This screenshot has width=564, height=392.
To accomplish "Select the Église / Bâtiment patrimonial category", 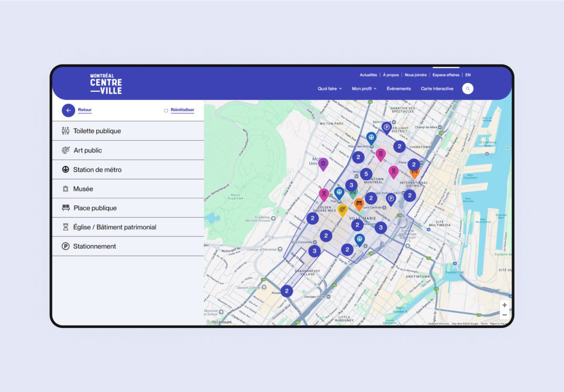I will [114, 227].
